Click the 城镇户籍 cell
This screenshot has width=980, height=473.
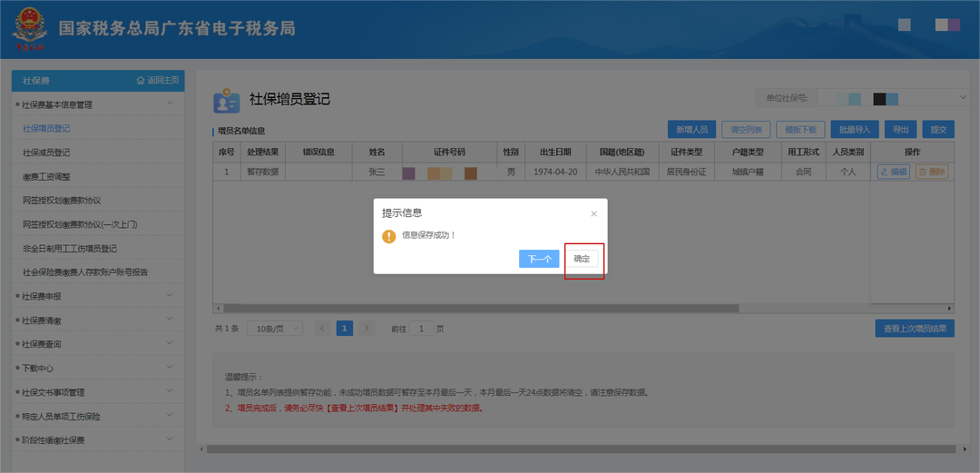748,172
